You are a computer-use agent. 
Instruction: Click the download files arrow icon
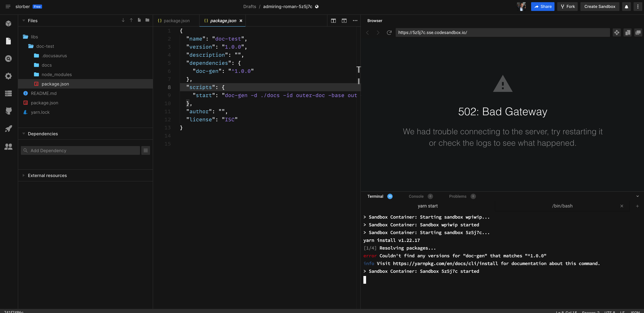[123, 20]
